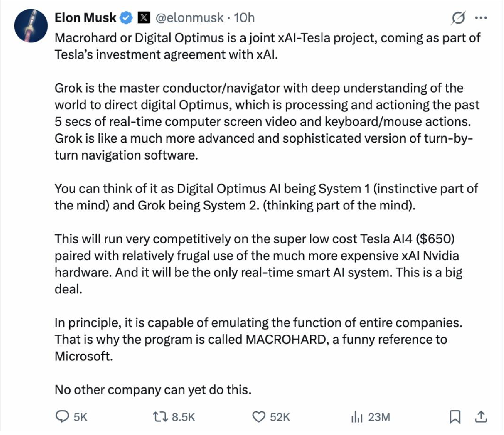Open the three-dot more options menu
This screenshot has width=504, height=435.
[481, 18]
